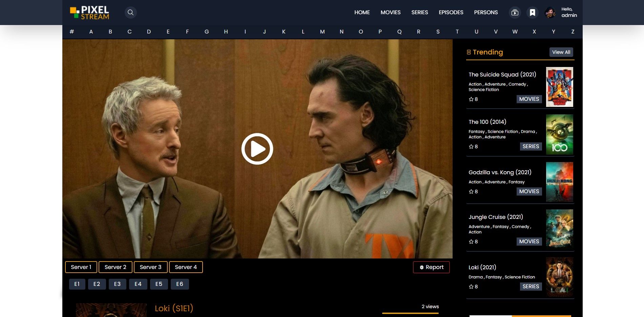Open the bookmark watchlist icon

click(x=533, y=13)
